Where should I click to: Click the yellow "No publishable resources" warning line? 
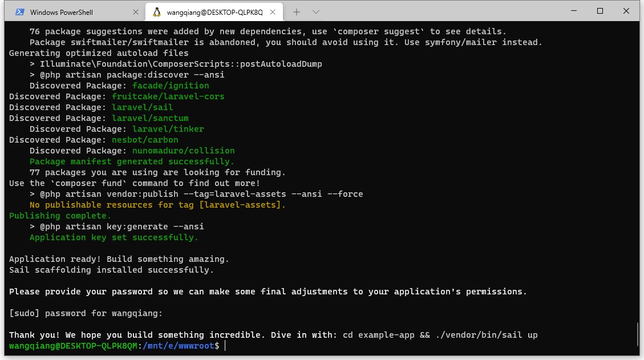157,205
